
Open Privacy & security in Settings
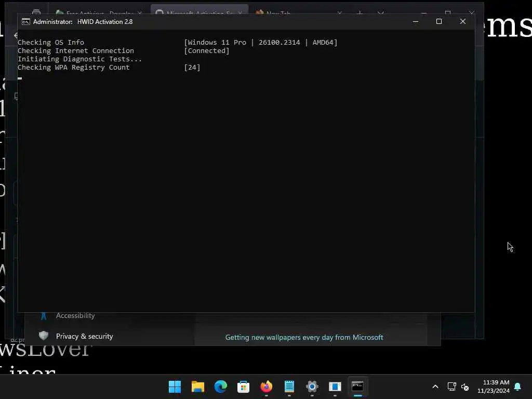(x=84, y=336)
